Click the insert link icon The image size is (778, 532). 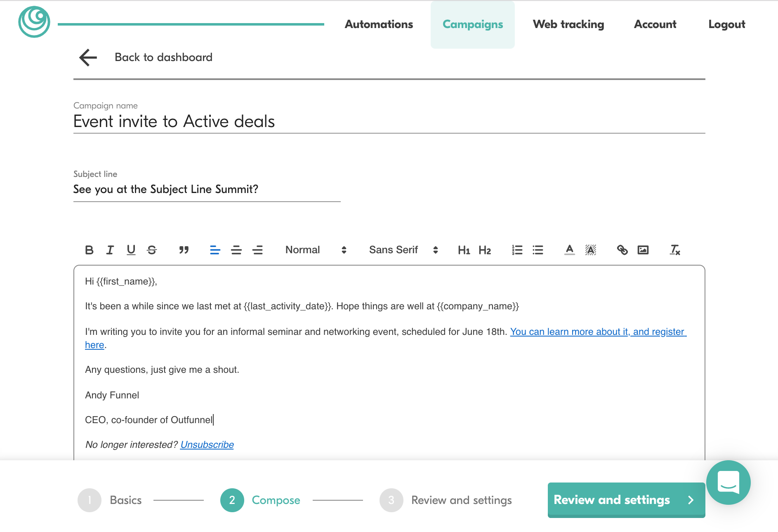622,250
